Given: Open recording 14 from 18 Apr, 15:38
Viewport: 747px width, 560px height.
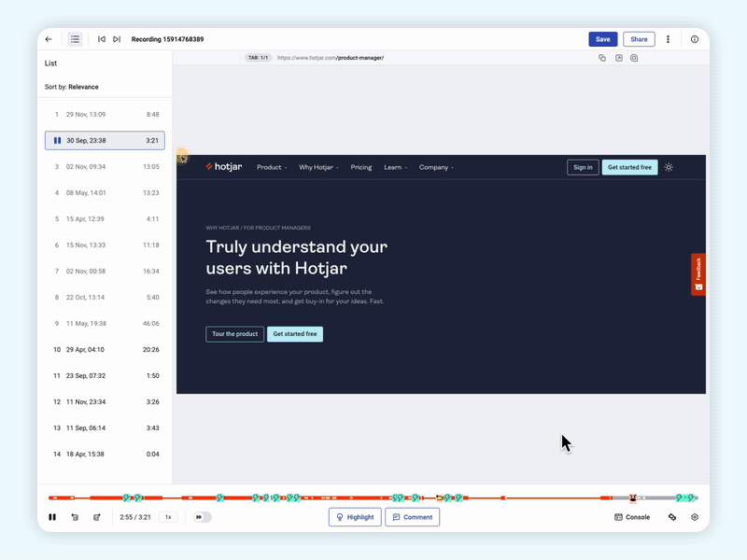Looking at the screenshot, I should [x=105, y=455].
